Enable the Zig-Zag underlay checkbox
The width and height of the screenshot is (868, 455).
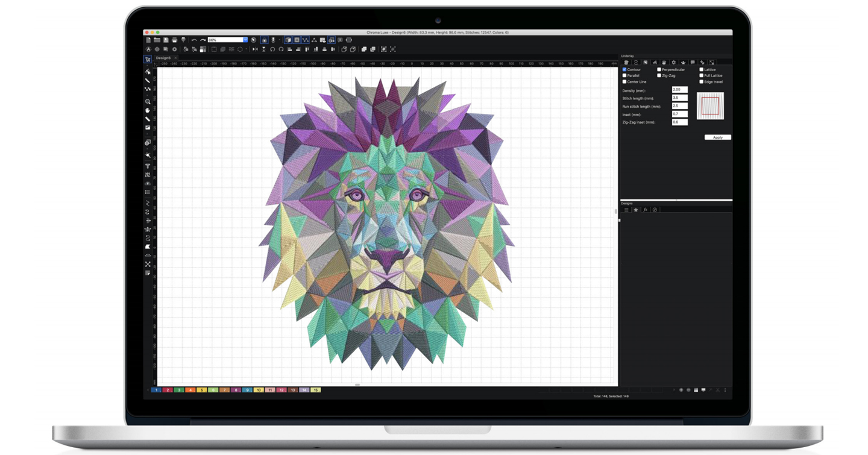(x=659, y=76)
